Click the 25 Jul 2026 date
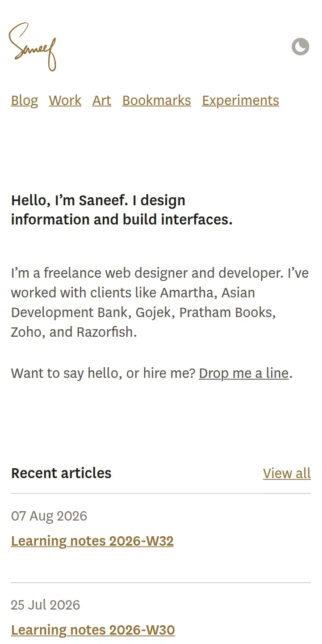The height and width of the screenshot is (644, 322). click(x=46, y=605)
